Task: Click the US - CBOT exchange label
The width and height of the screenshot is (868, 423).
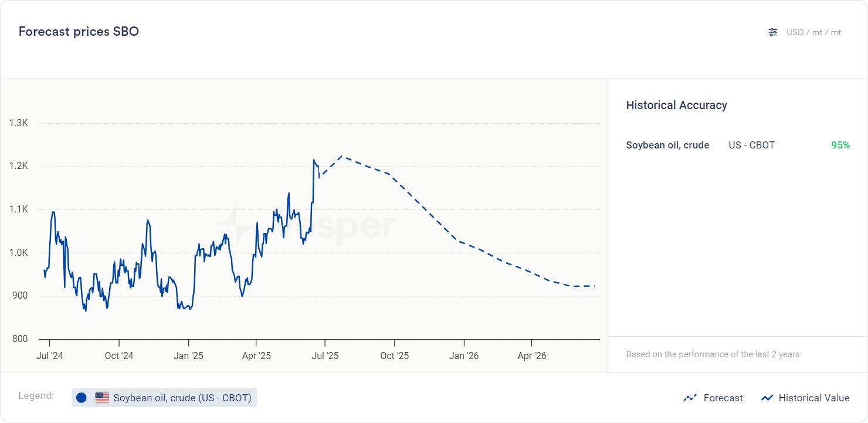Action: point(751,145)
